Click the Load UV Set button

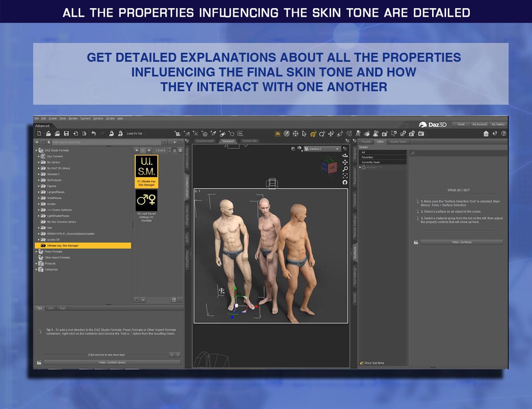pyautogui.click(x=135, y=134)
